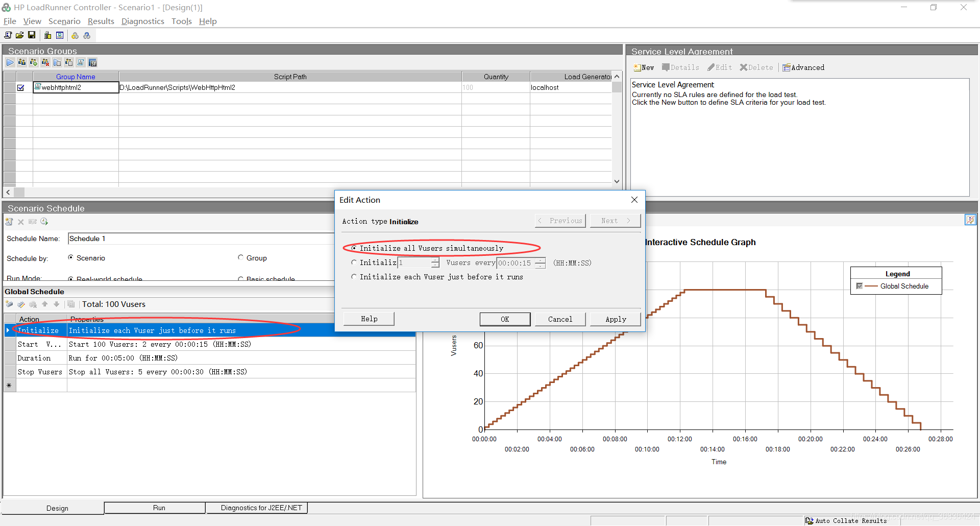Click the New Schedule icon in Scenario Schedule toolbar

click(x=9, y=222)
